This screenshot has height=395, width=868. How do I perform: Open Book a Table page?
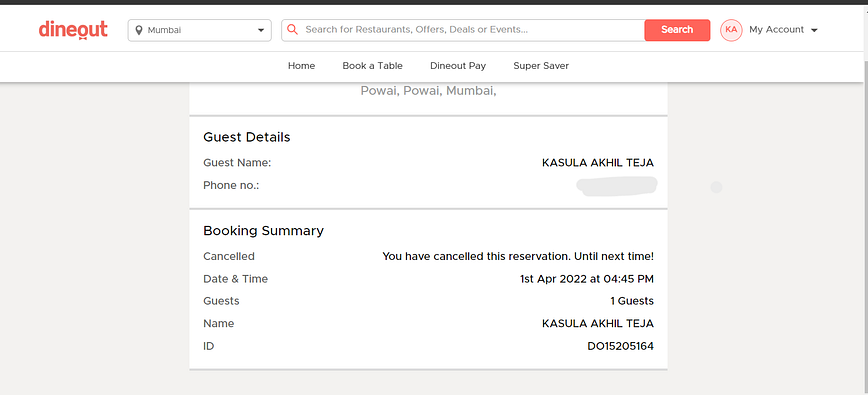(x=372, y=66)
